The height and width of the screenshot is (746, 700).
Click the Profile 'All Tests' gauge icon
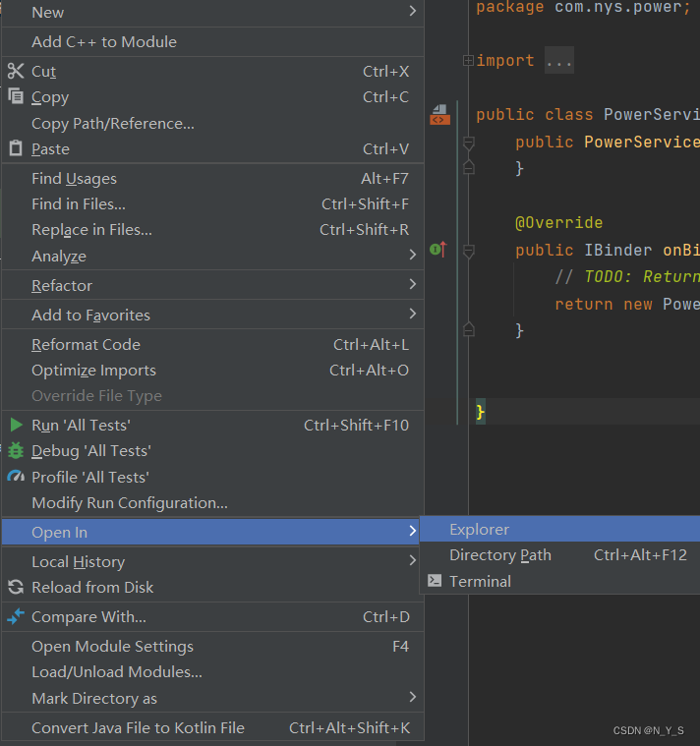pyautogui.click(x=15, y=477)
